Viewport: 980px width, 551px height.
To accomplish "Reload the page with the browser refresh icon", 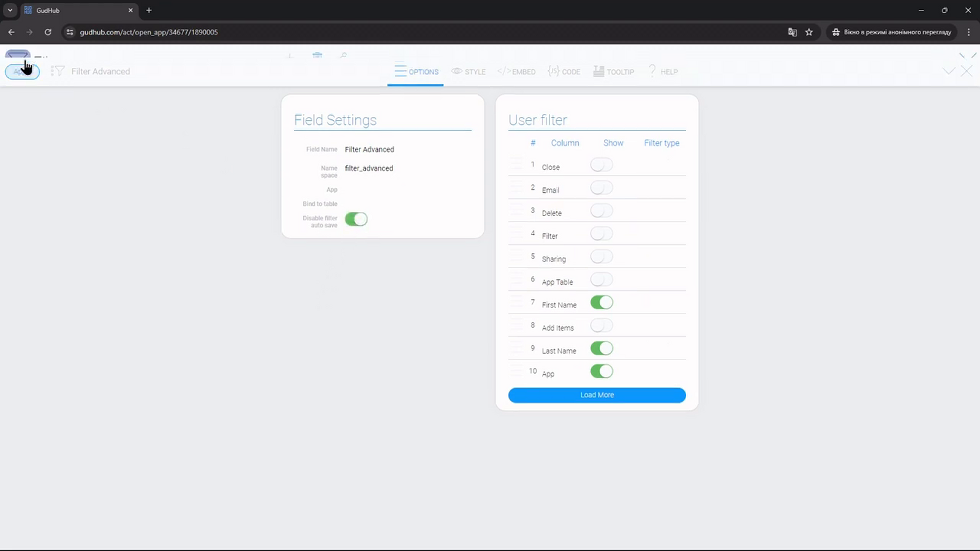I will (48, 32).
